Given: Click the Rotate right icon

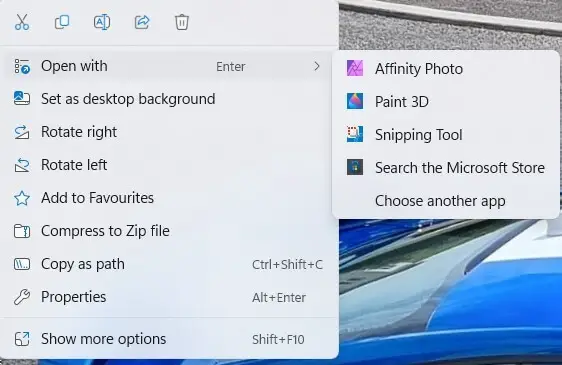Looking at the screenshot, I should 22,132.
